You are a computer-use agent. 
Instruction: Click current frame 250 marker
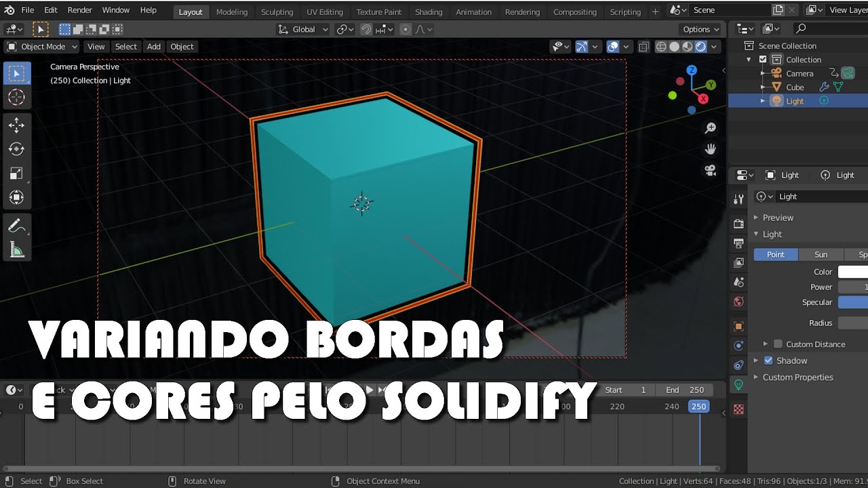[x=698, y=407]
